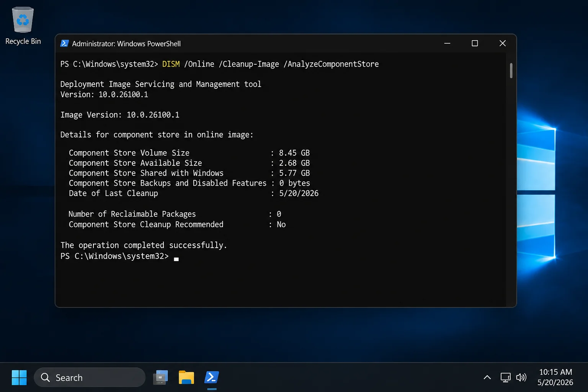Open the Windows Start menu
The image size is (588, 392).
click(x=19, y=377)
